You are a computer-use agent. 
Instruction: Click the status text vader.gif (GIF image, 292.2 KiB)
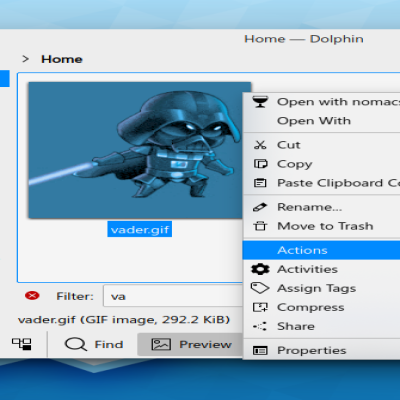click(124, 320)
